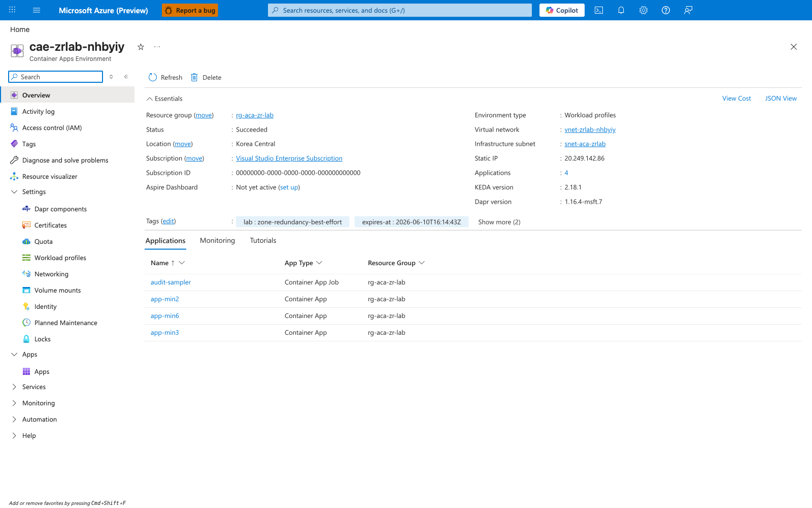This screenshot has height=508, width=812.
Task: Open Cloud Shell from the top bar
Action: [599, 10]
